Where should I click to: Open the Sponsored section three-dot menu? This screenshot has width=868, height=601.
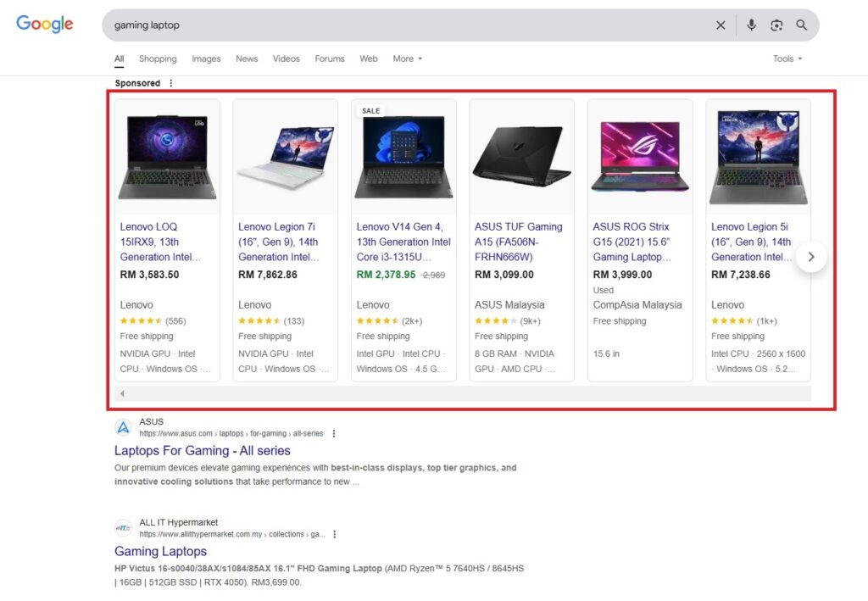[171, 83]
